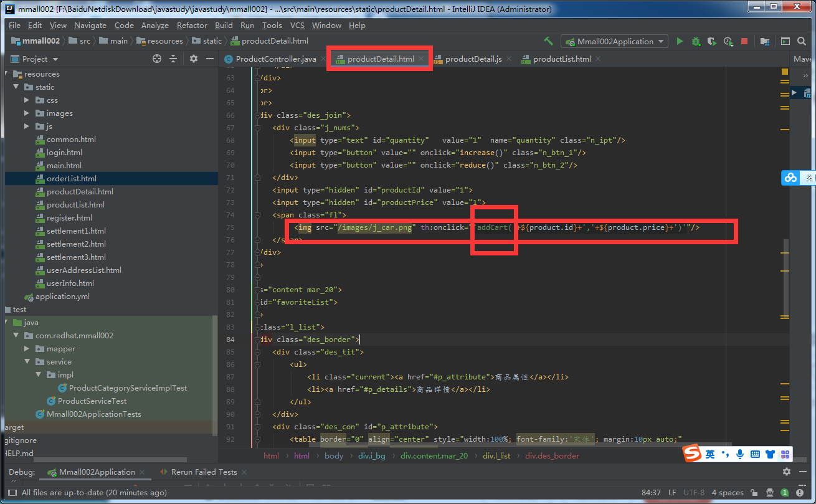The image size is (816, 504).
Task: Open Debug panel settings gear
Action: [786, 472]
